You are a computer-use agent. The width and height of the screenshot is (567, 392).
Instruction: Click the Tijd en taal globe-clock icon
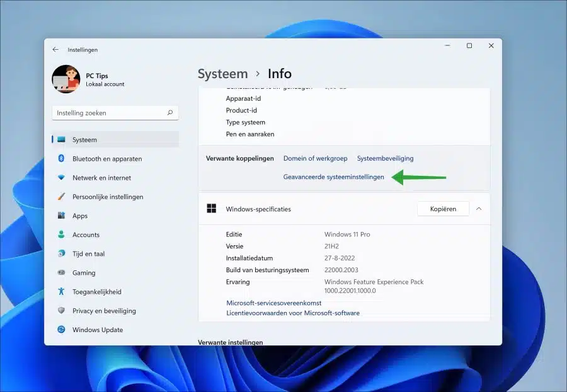[x=61, y=253]
